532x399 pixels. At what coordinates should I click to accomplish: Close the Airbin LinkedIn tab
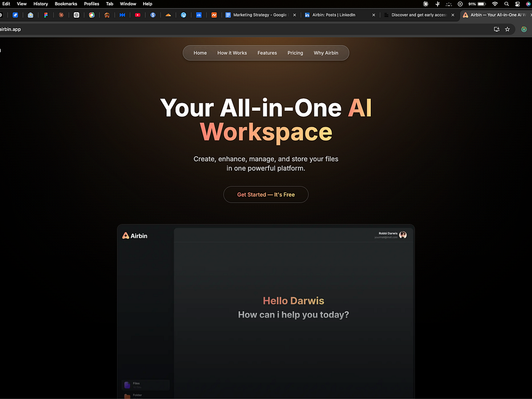[x=373, y=15]
